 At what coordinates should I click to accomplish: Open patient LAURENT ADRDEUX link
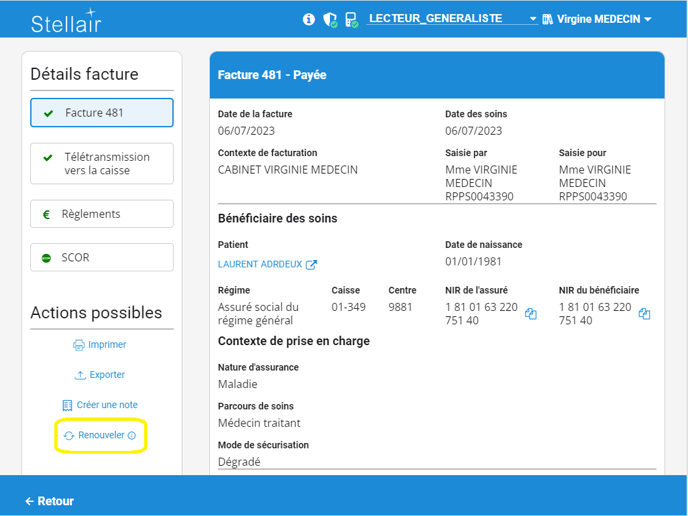pos(260,265)
